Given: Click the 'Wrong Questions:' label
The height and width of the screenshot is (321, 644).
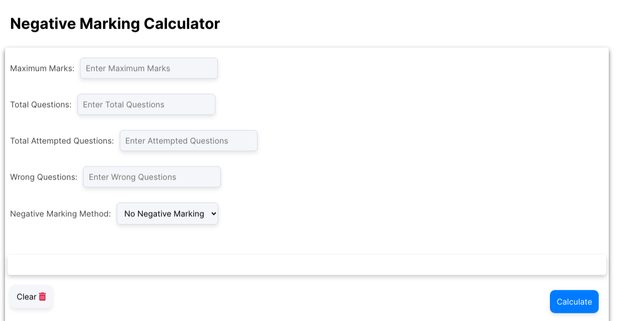Looking at the screenshot, I should 44,177.
